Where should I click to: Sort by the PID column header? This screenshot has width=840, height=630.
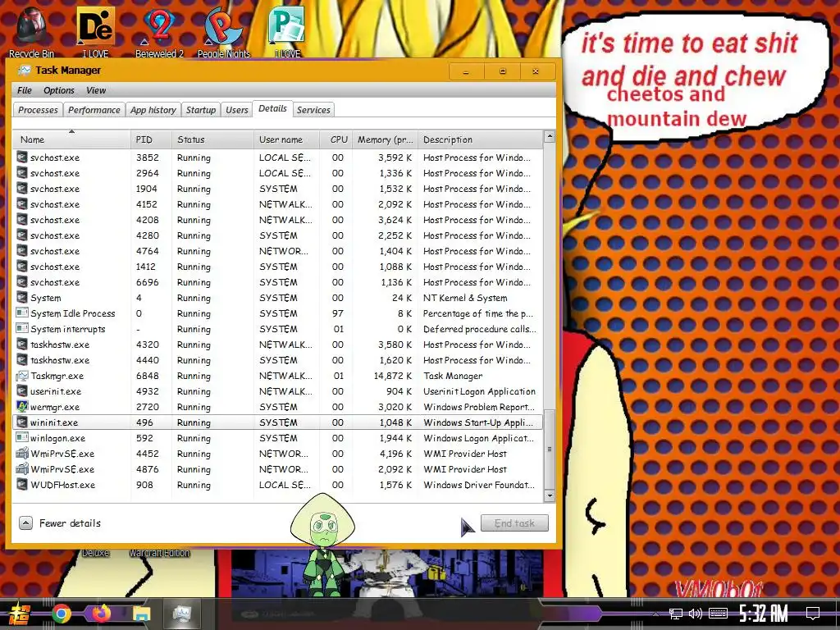(x=151, y=139)
